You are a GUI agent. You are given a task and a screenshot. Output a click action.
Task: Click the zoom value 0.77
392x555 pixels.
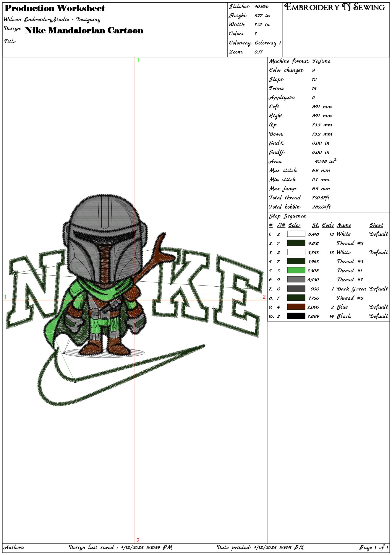pos(258,52)
